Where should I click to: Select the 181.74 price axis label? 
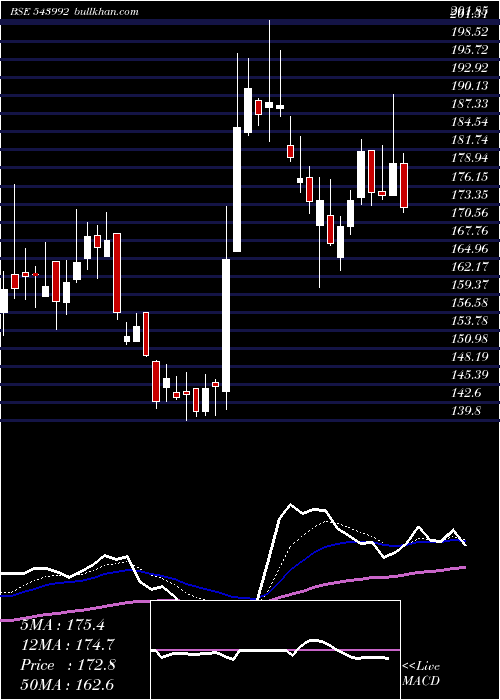(470, 140)
